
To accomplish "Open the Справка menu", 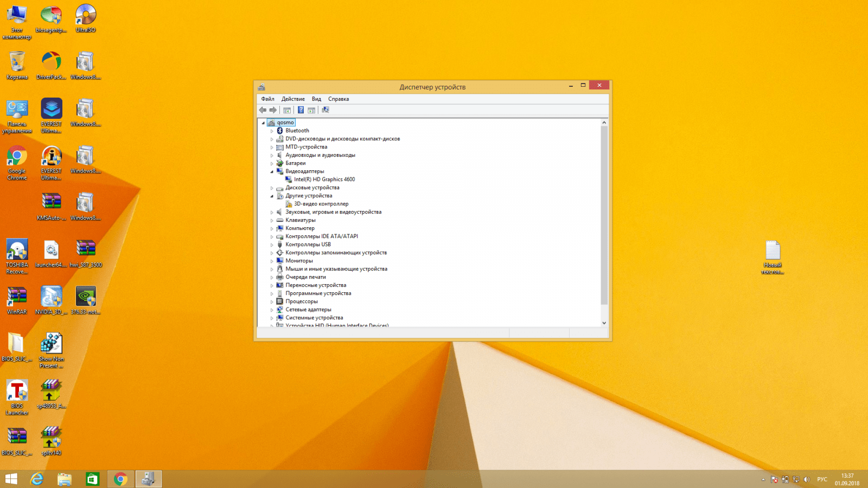I will click(338, 99).
